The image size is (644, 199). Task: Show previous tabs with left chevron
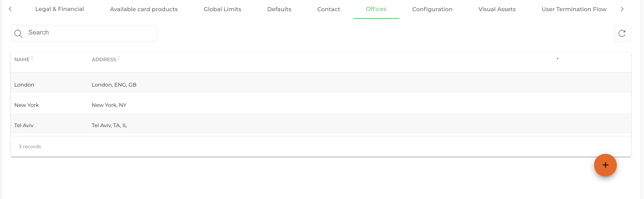[x=10, y=9]
